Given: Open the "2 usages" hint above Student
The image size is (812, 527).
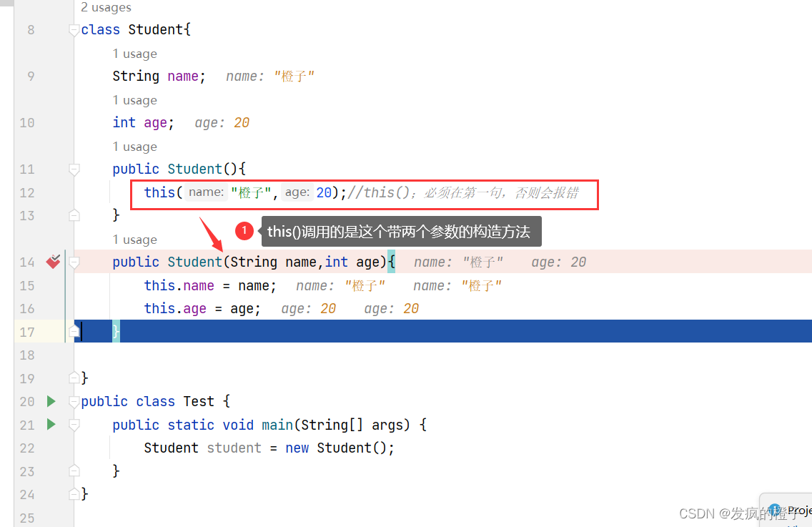Looking at the screenshot, I should pos(106,8).
